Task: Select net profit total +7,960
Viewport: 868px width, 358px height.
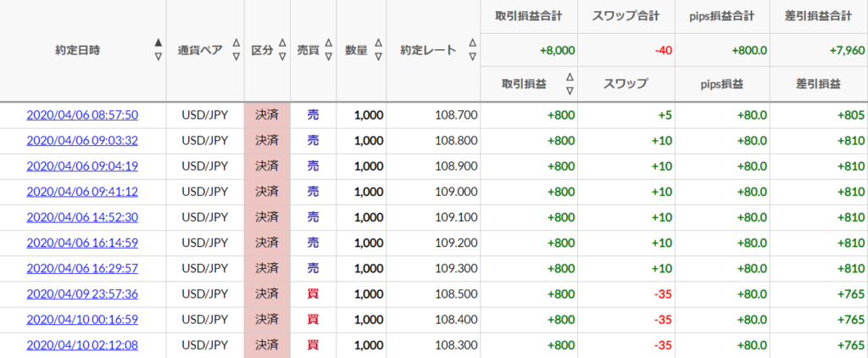Action: click(x=847, y=50)
